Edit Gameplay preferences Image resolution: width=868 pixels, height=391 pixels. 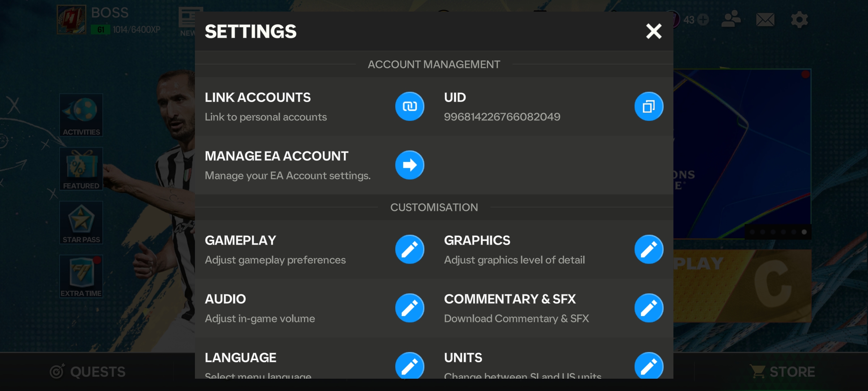[x=409, y=249]
